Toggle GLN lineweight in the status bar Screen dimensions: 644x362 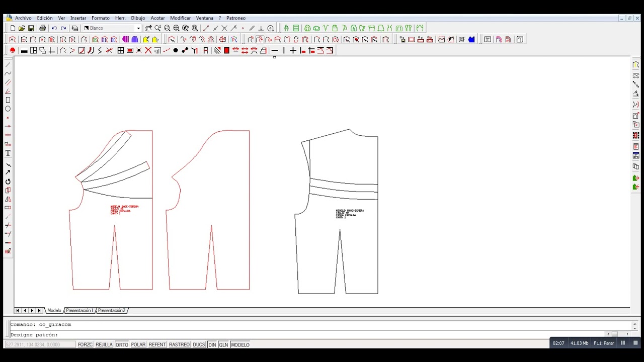click(223, 345)
